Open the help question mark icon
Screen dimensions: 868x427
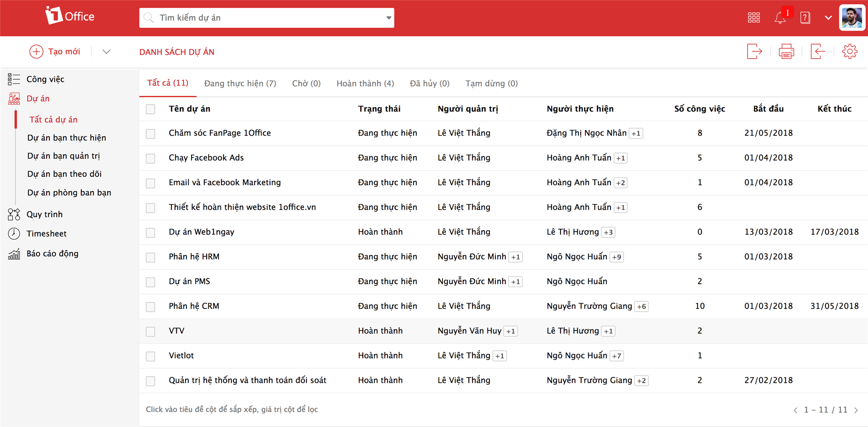(x=805, y=18)
